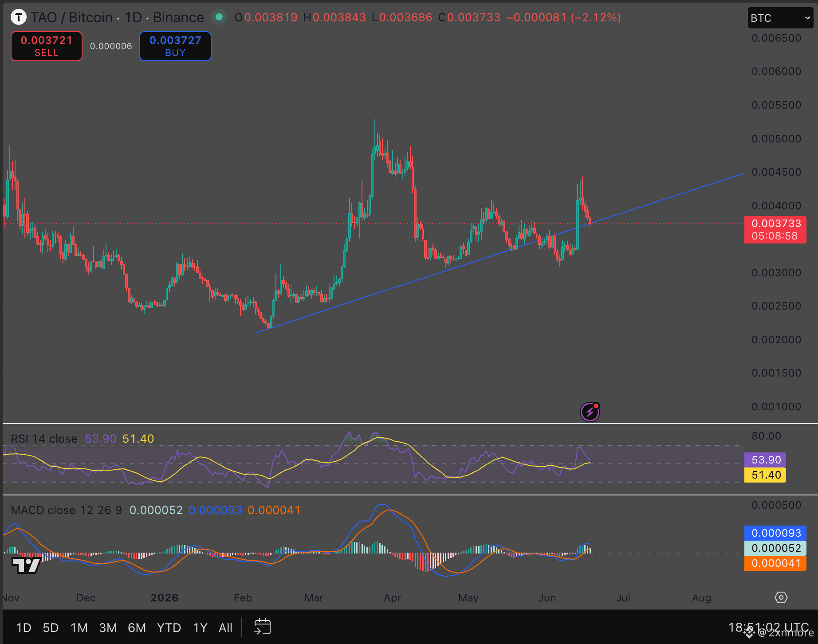Click the 0.000006 spread value

click(111, 46)
